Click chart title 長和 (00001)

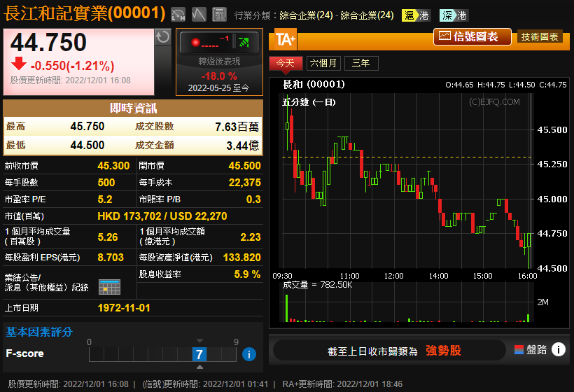pos(314,84)
